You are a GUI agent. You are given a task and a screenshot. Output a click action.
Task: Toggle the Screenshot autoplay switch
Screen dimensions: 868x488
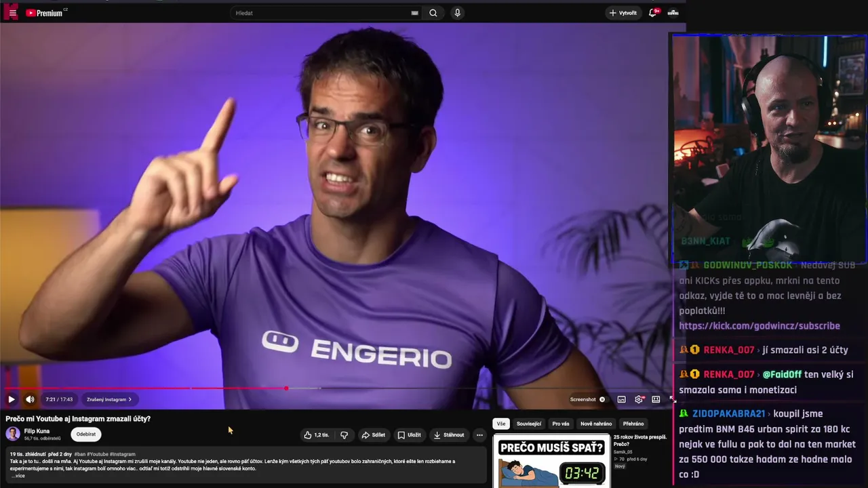[x=602, y=399]
